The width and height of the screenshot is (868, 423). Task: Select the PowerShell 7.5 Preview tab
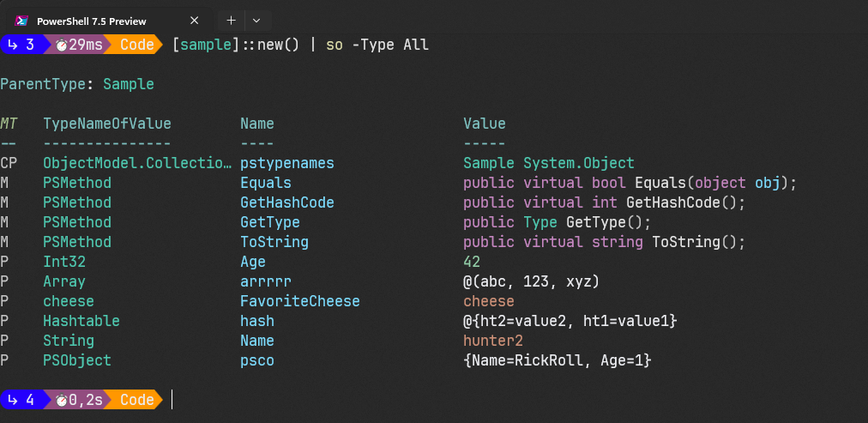tap(92, 21)
